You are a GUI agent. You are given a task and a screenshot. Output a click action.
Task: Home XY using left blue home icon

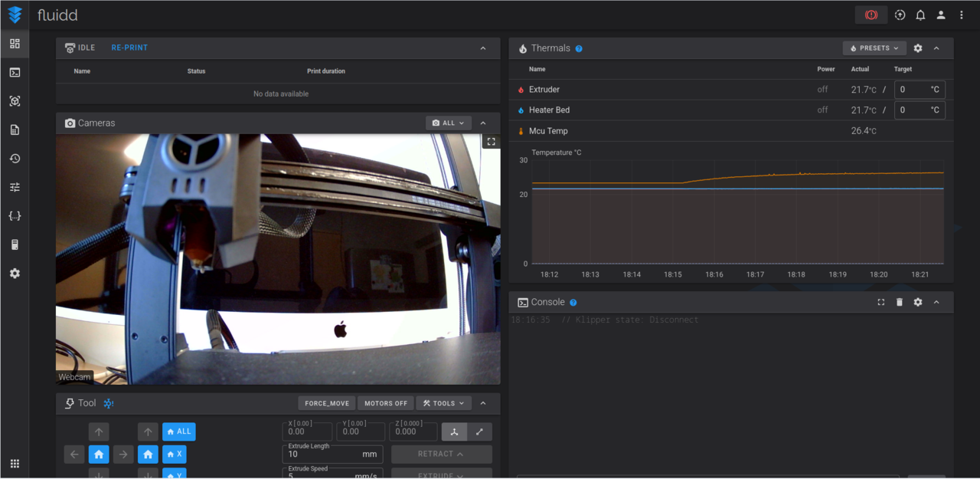(x=99, y=454)
